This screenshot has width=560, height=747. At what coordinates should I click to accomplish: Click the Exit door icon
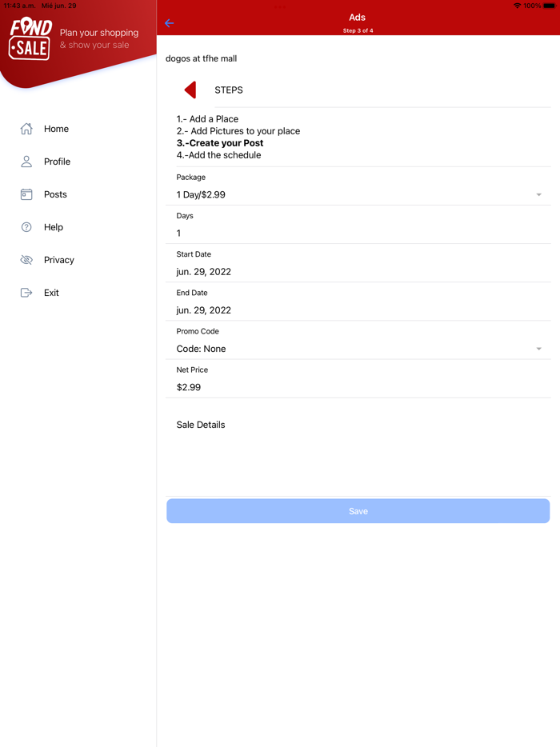[26, 293]
